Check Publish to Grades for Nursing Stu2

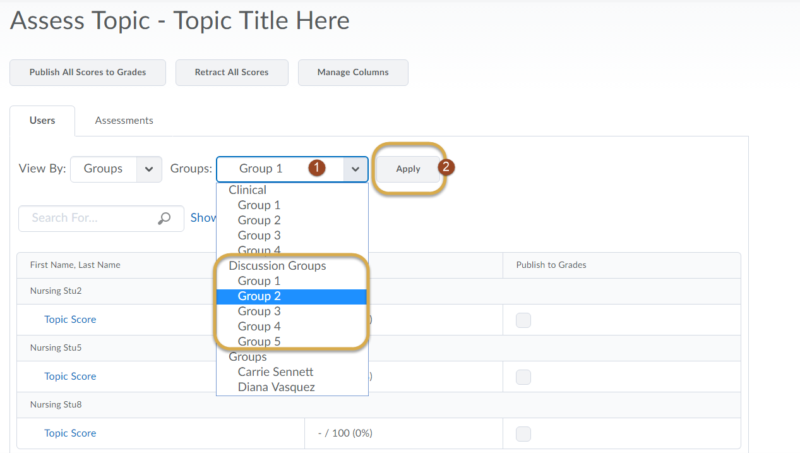tap(523, 320)
